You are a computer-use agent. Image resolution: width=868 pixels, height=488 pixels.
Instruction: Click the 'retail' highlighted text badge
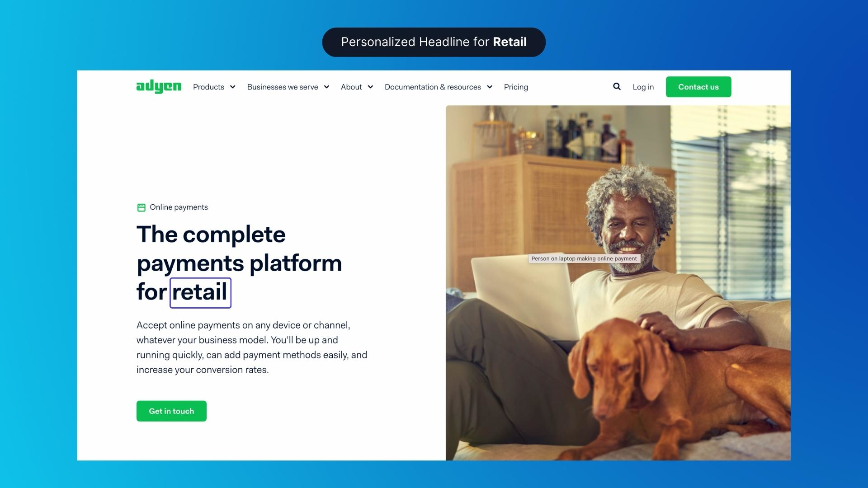pos(200,292)
